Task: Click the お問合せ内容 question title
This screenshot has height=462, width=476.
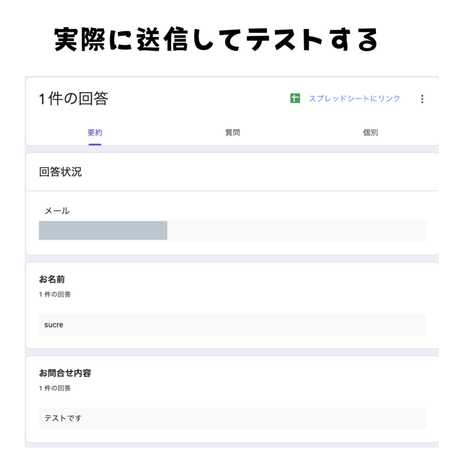Action: coord(65,373)
